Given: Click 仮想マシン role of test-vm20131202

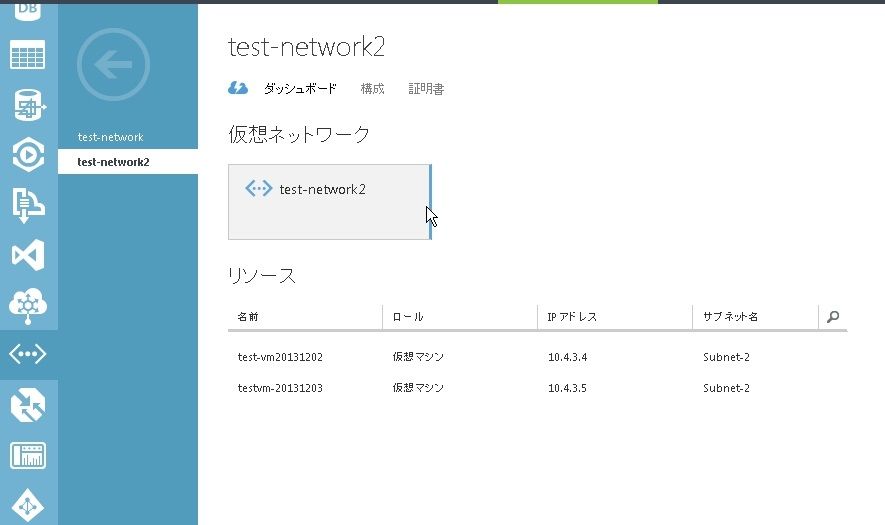Looking at the screenshot, I should (x=418, y=357).
